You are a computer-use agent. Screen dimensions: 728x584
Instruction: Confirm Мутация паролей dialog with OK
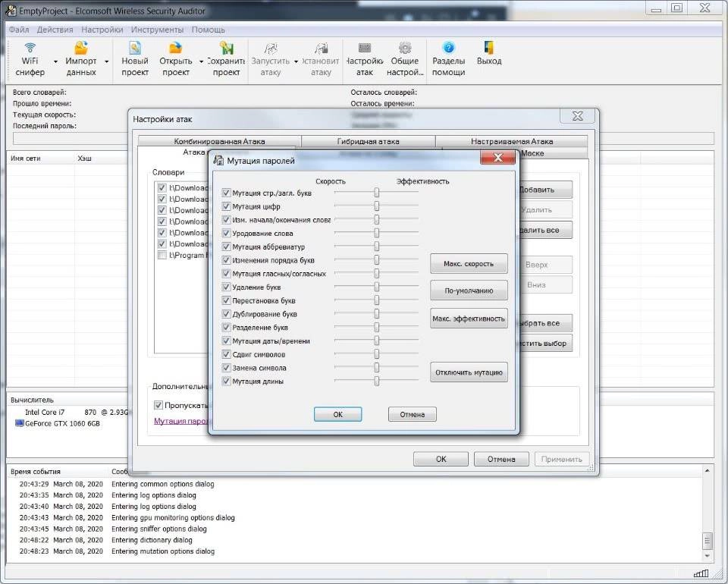(337, 414)
